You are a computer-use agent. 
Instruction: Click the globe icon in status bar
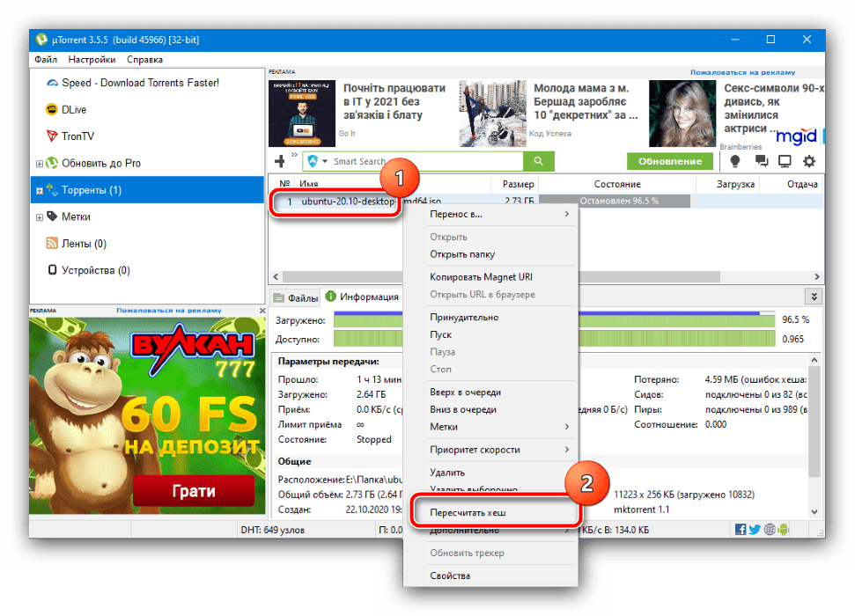pyautogui.click(x=770, y=530)
